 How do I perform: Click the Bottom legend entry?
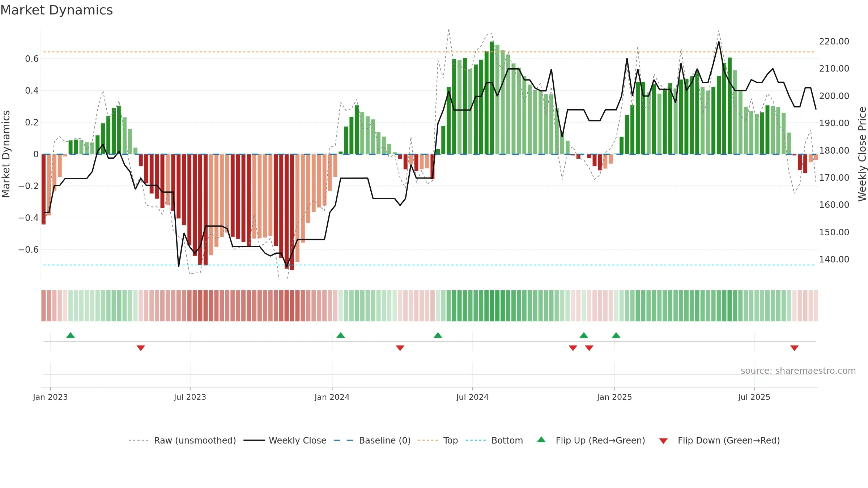point(494,440)
